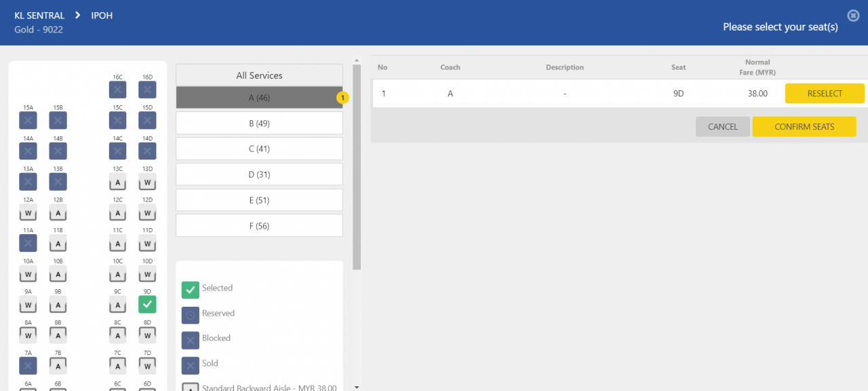Choose window seat 8A
Image resolution: width=868 pixels, height=391 pixels.
point(28,335)
